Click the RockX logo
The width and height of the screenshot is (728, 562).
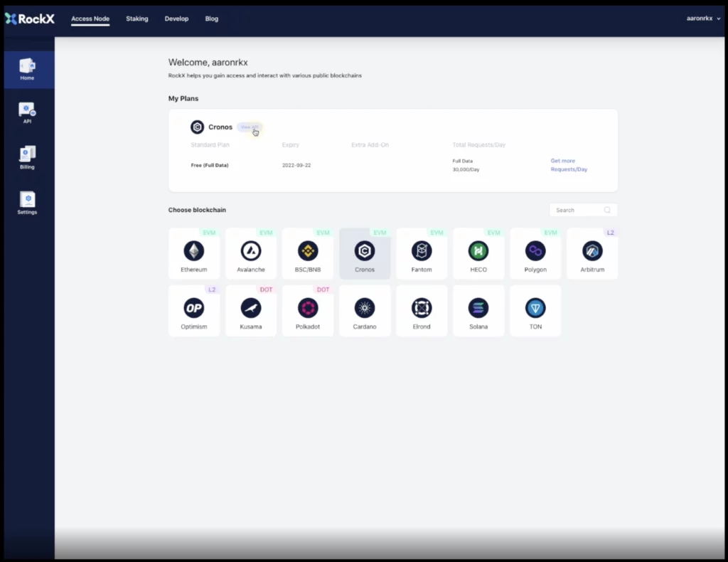click(30, 18)
